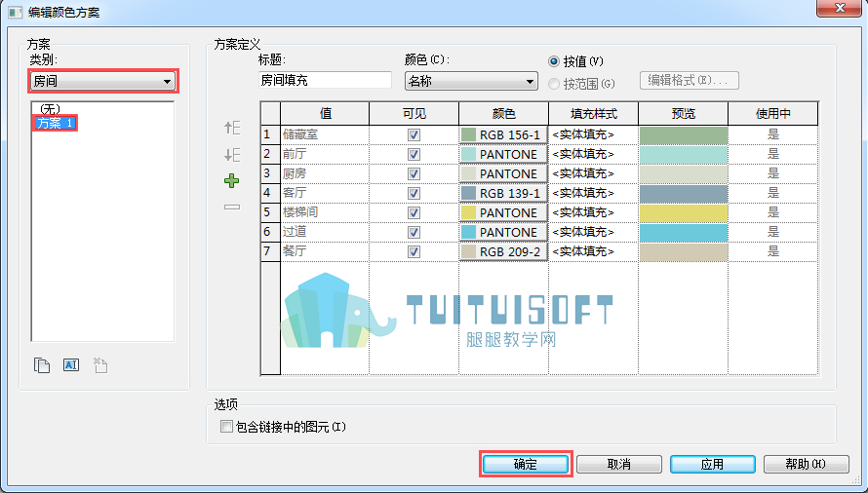Click the 客厅 value cell

pos(325,193)
